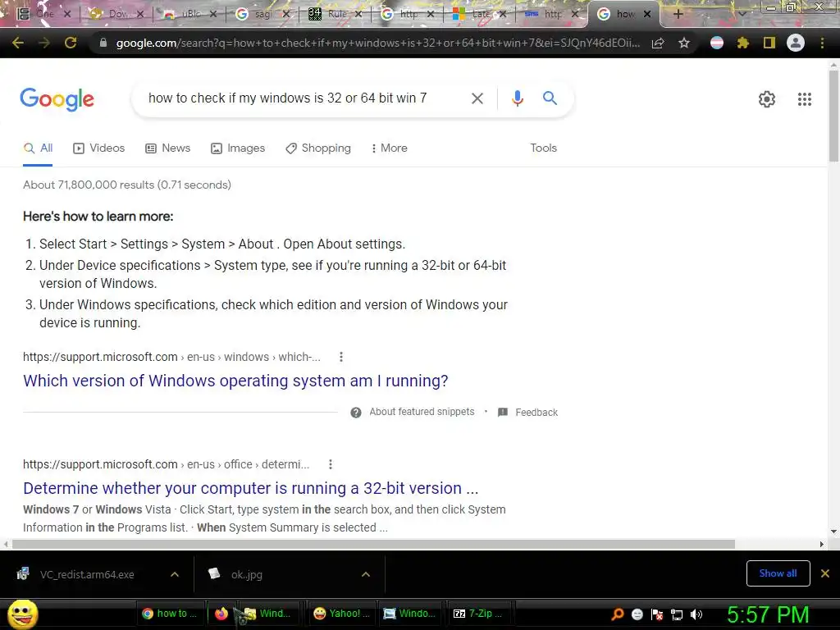The width and height of the screenshot is (840, 630).
Task: Switch to the Images results tab
Action: [238, 148]
